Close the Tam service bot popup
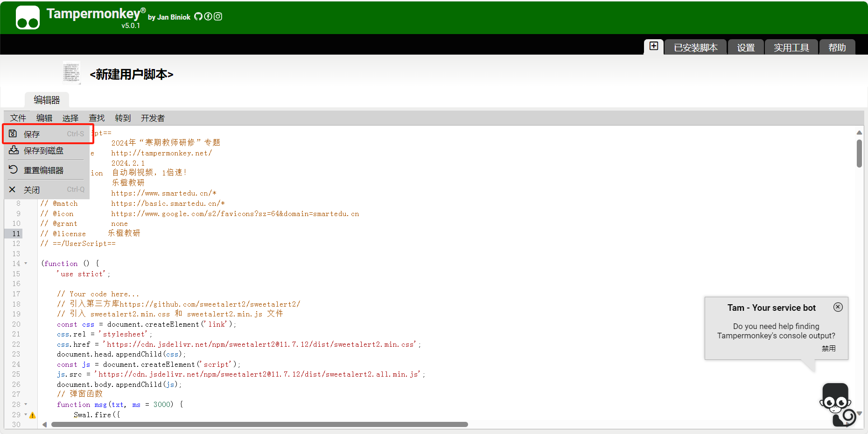 tap(838, 307)
